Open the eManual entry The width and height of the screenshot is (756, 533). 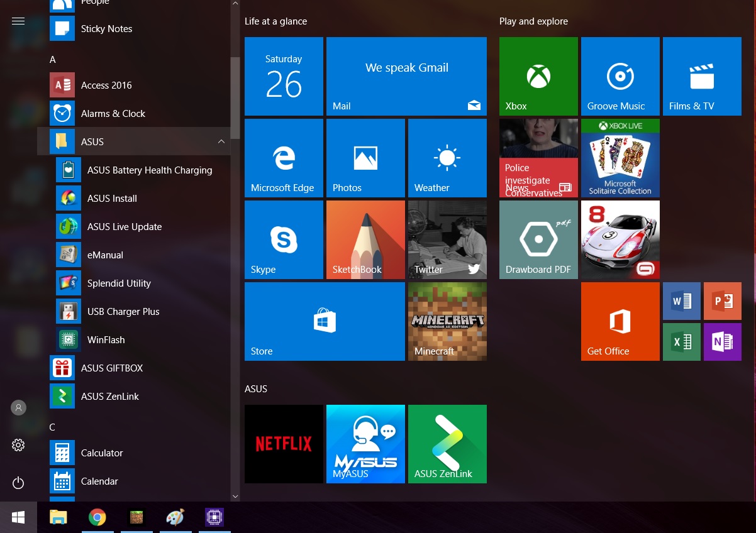tap(134, 255)
